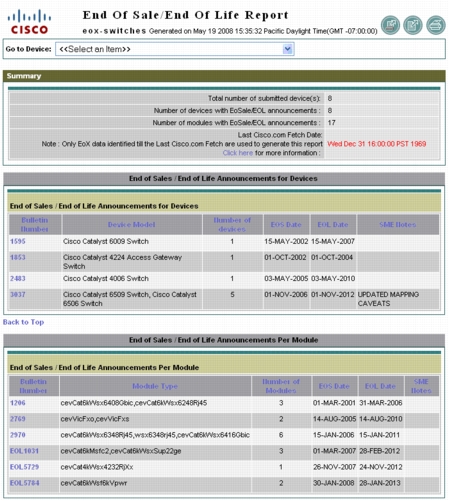449x501 pixels.
Task: Open module bulletin EOL5784
Action: (24, 483)
